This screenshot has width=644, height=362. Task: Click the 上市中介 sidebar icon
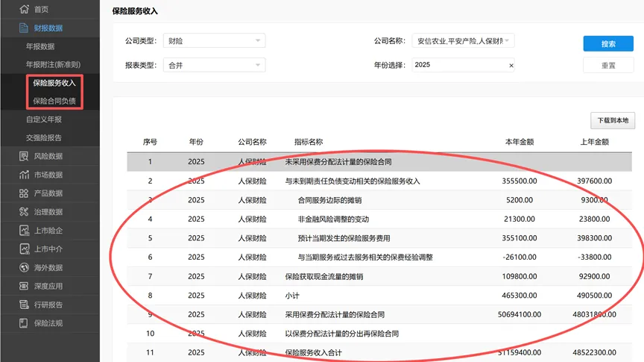25,249
